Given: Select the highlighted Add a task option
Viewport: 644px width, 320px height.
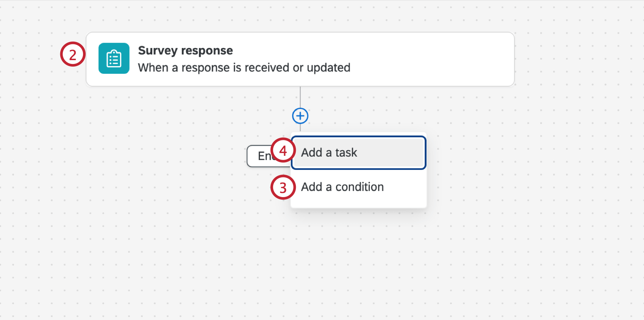Looking at the screenshot, I should pos(358,152).
